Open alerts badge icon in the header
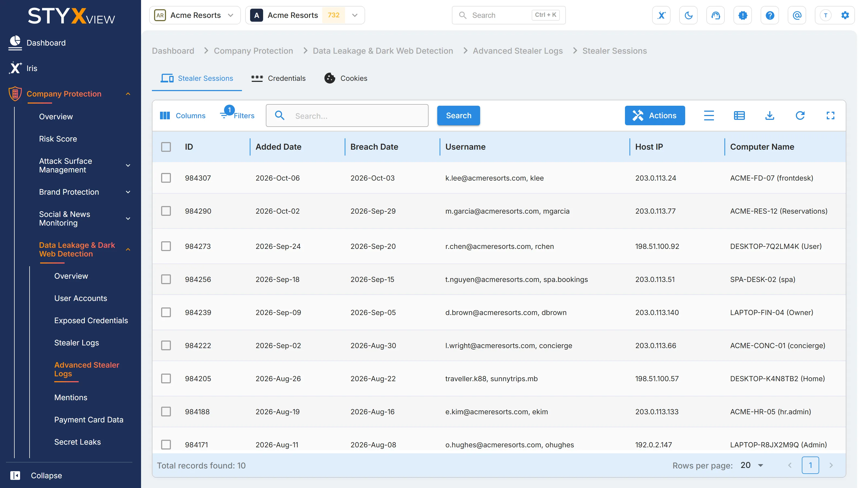 click(743, 15)
